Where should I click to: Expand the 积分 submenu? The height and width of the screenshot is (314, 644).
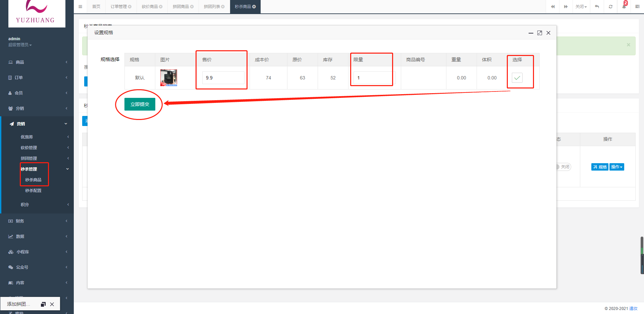(x=38, y=205)
